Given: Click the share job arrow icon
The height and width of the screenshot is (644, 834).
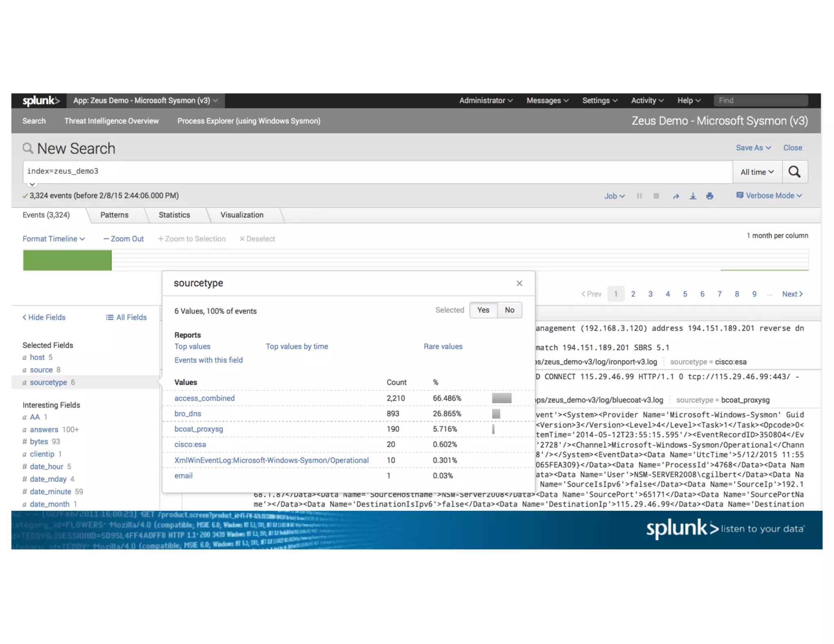Looking at the screenshot, I should pos(676,196).
